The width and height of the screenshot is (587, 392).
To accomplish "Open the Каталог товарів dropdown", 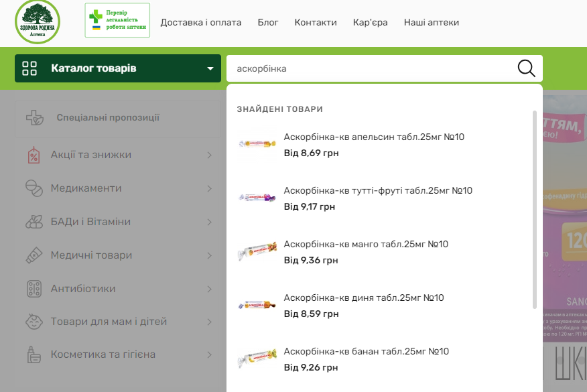I will tap(117, 68).
